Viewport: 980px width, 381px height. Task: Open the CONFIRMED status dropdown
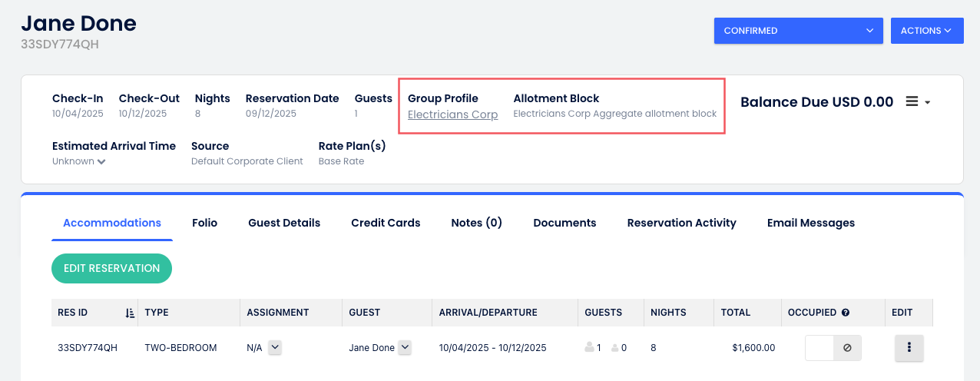798,31
